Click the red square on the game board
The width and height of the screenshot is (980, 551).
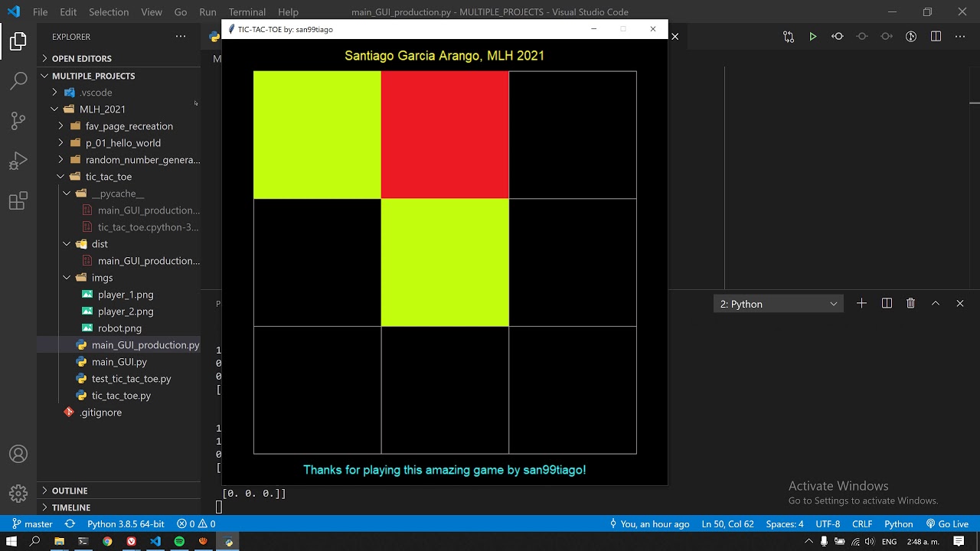pos(445,135)
